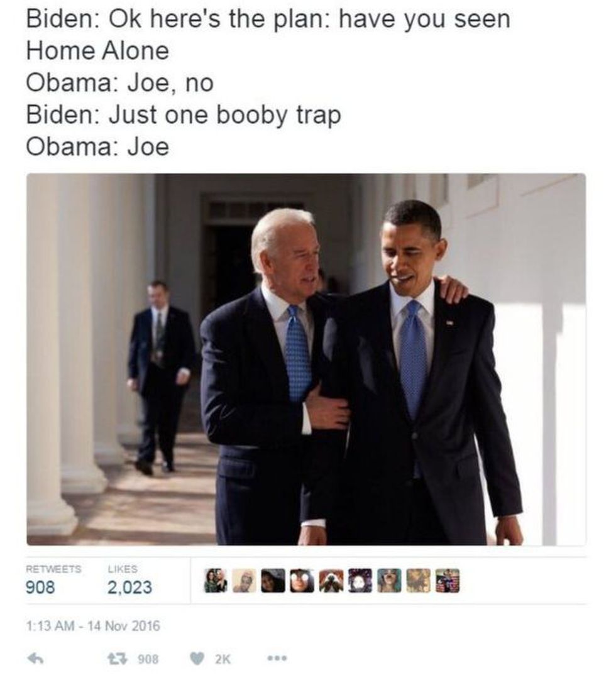Open first liker avatar showing two people
Viewport: 616px width, 678px height.
point(216,580)
